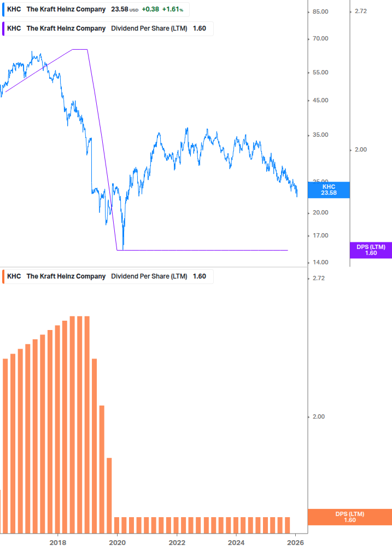Click the 2020 label on the time axis
Image resolution: width=392 pixels, height=550 pixels.
click(x=118, y=543)
